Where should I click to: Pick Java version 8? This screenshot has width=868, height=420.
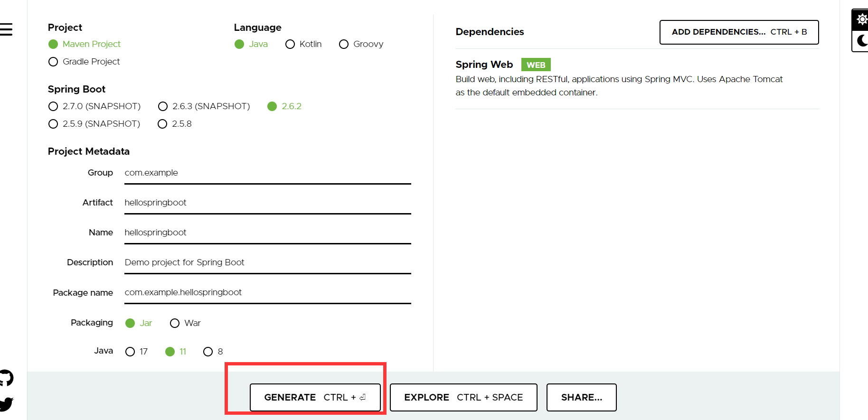tap(213, 352)
